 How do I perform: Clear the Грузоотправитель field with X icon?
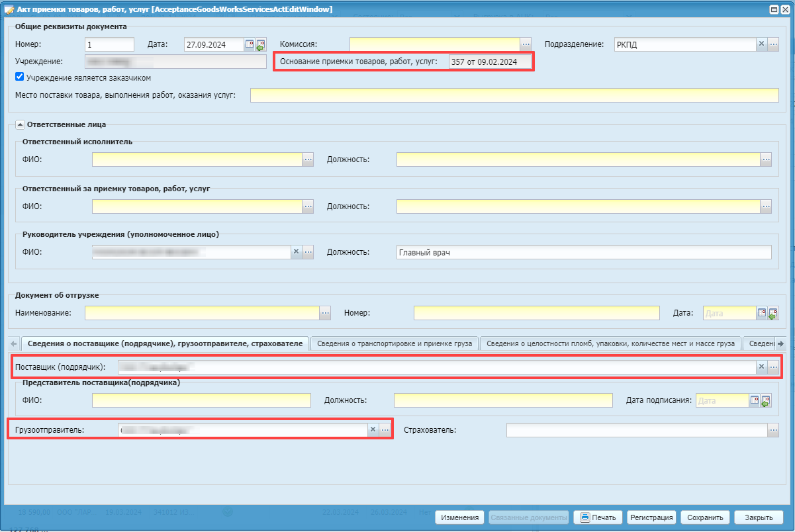pos(373,430)
